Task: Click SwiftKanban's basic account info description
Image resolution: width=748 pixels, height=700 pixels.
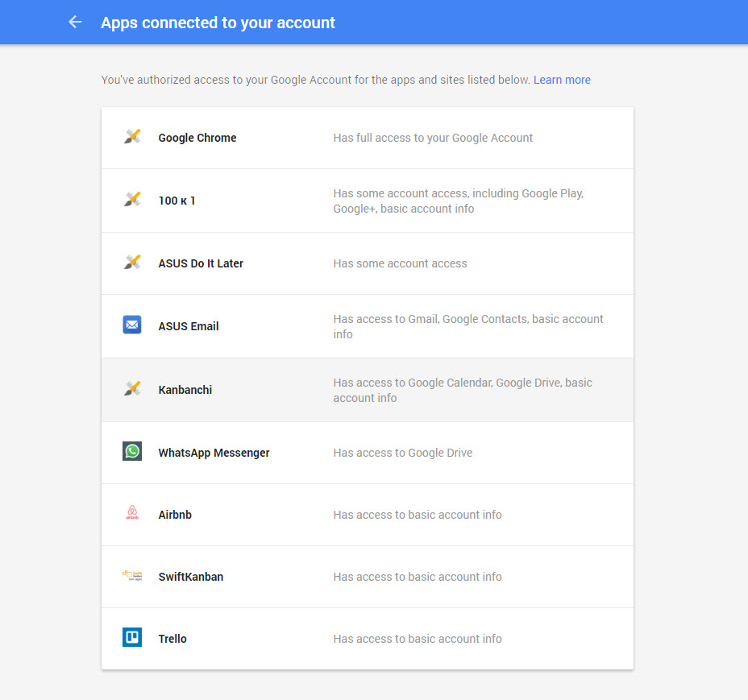Action: (418, 577)
